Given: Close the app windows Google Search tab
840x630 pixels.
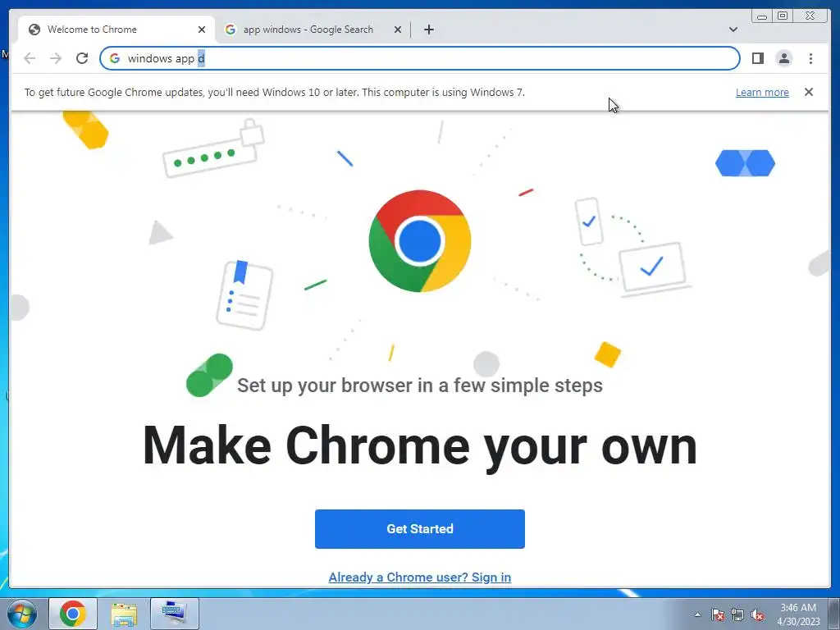Looking at the screenshot, I should [x=398, y=30].
